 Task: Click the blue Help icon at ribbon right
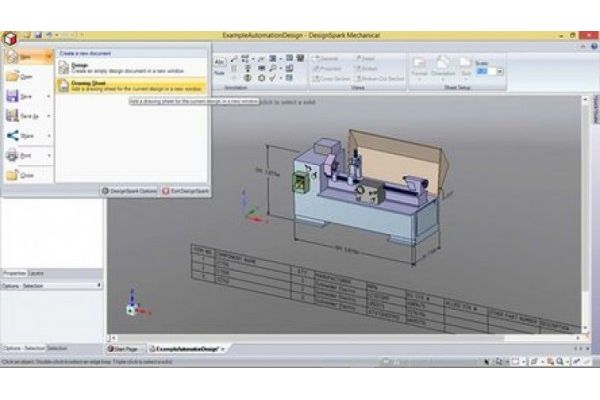594,46
